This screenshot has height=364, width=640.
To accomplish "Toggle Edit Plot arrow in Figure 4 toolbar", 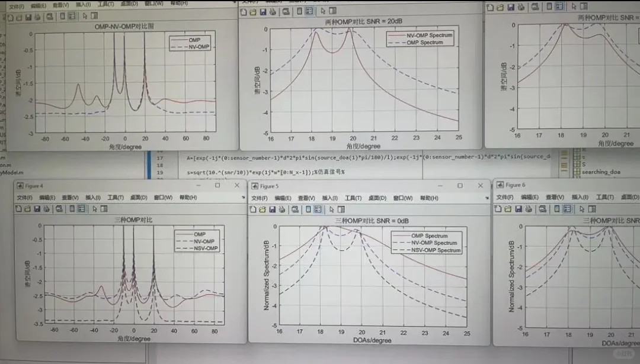I will click(x=95, y=209).
